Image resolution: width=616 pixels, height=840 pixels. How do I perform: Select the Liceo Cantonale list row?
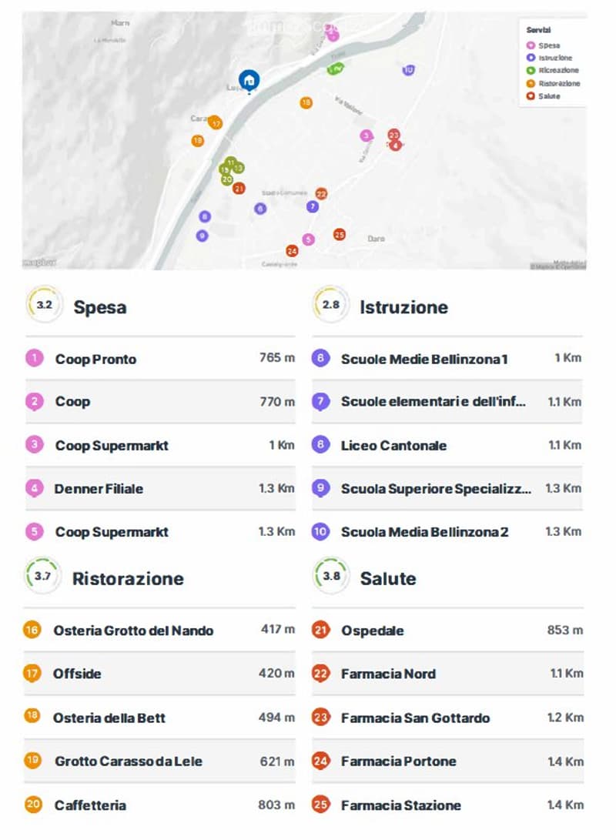tap(447, 445)
